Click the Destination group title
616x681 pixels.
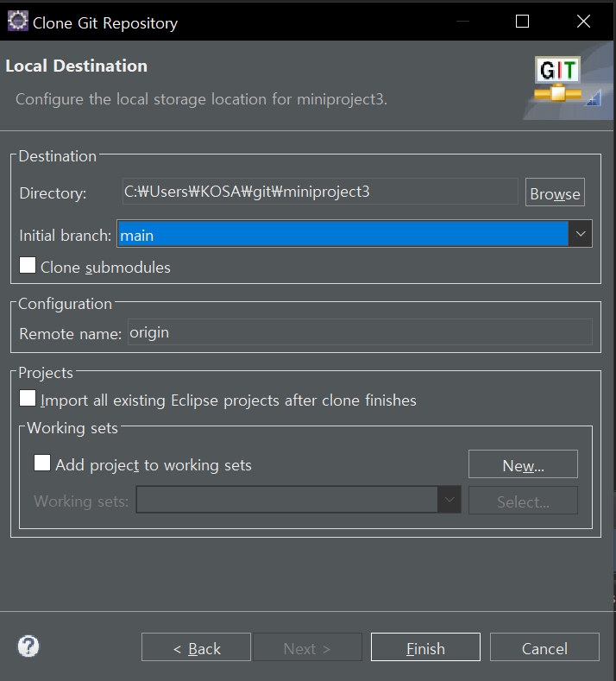point(57,156)
